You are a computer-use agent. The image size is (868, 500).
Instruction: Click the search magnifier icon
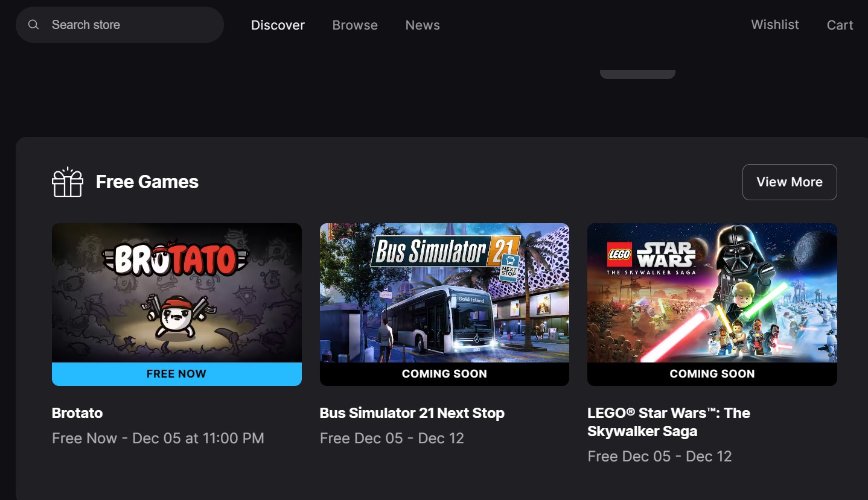[34, 25]
